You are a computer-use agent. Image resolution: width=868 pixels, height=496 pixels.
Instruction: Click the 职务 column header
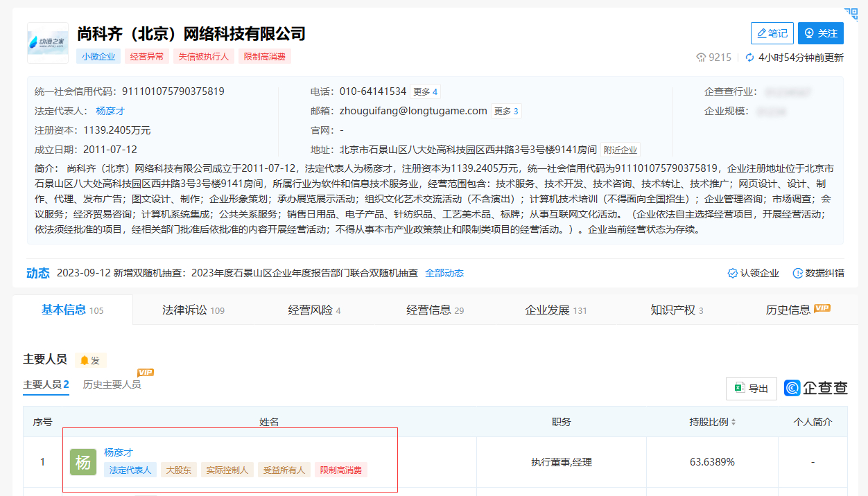tap(562, 422)
